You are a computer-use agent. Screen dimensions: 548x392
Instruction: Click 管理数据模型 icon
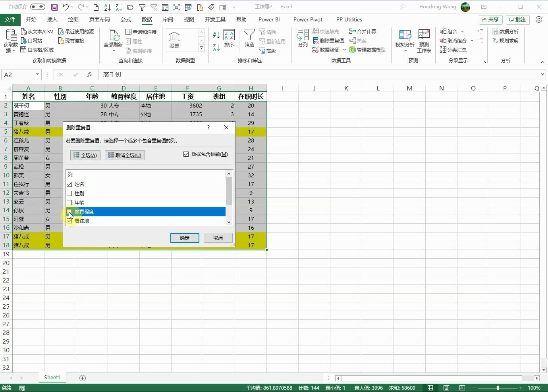click(x=353, y=50)
